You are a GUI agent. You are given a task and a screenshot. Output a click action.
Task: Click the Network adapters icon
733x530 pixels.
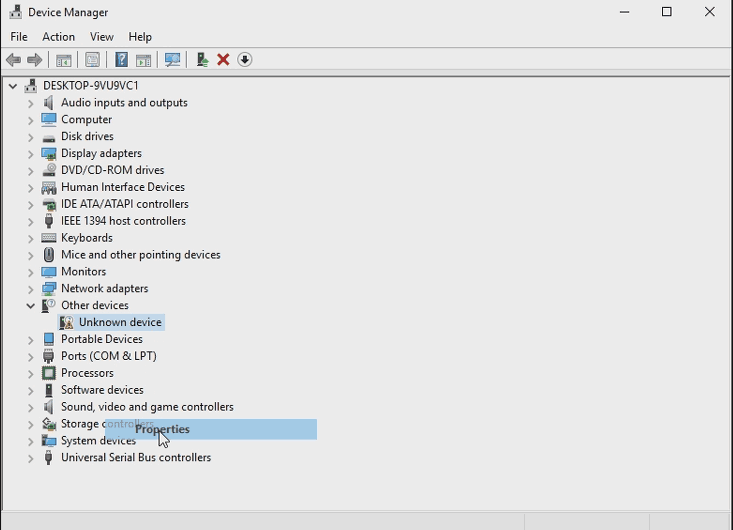tap(49, 288)
